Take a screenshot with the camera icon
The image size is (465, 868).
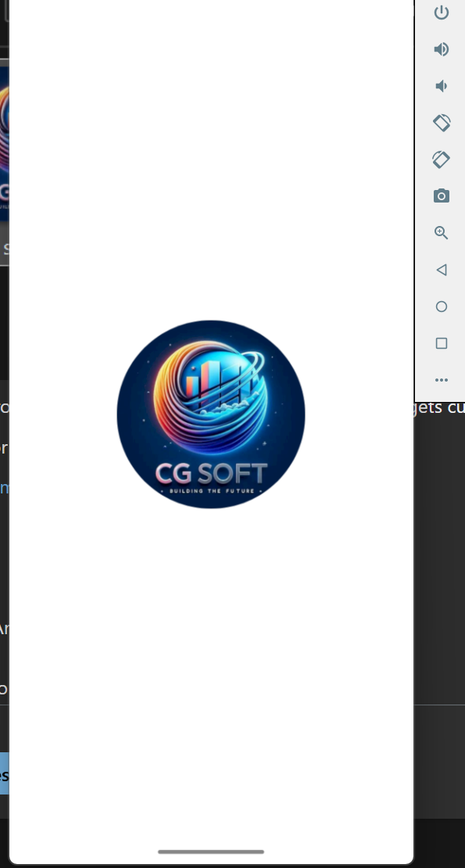pos(442,196)
